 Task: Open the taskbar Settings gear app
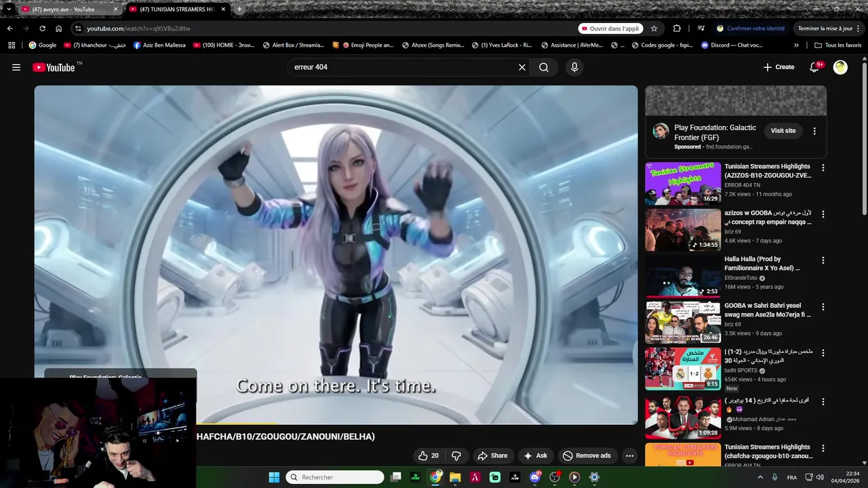click(594, 477)
